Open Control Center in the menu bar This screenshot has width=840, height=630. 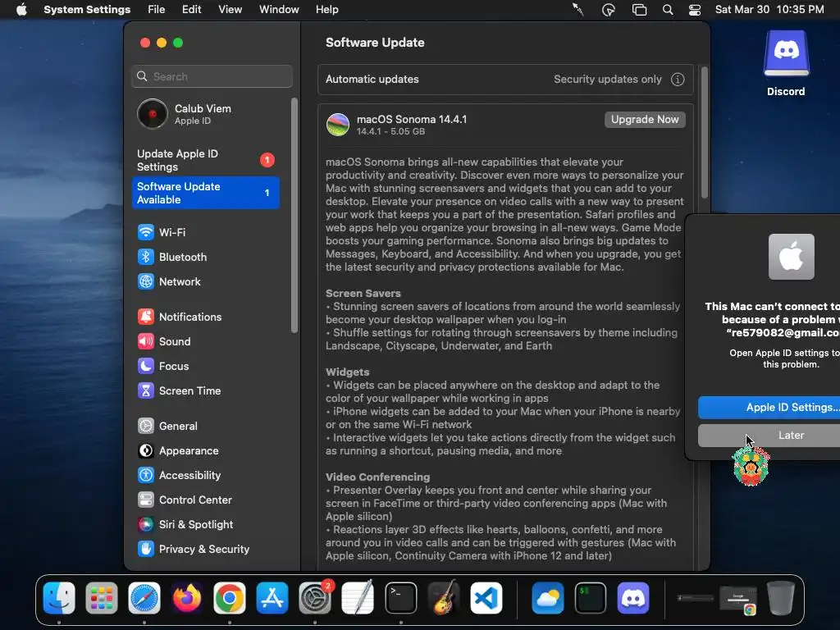coord(695,10)
